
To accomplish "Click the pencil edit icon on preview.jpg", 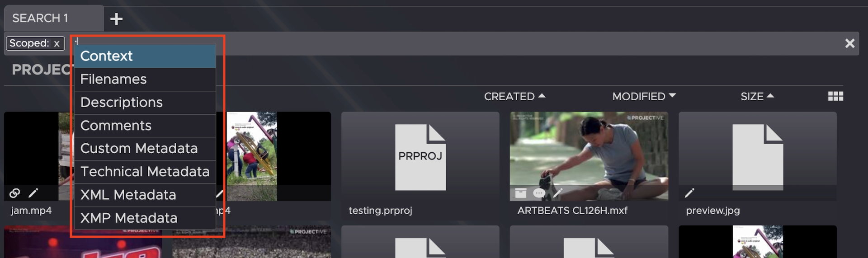I will 689,193.
